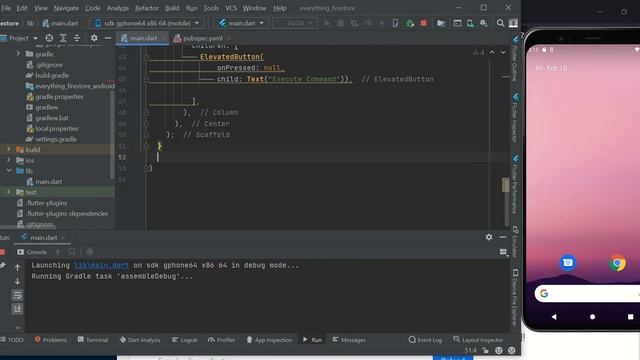Collapse the lib folder

pyautogui.click(x=9, y=171)
